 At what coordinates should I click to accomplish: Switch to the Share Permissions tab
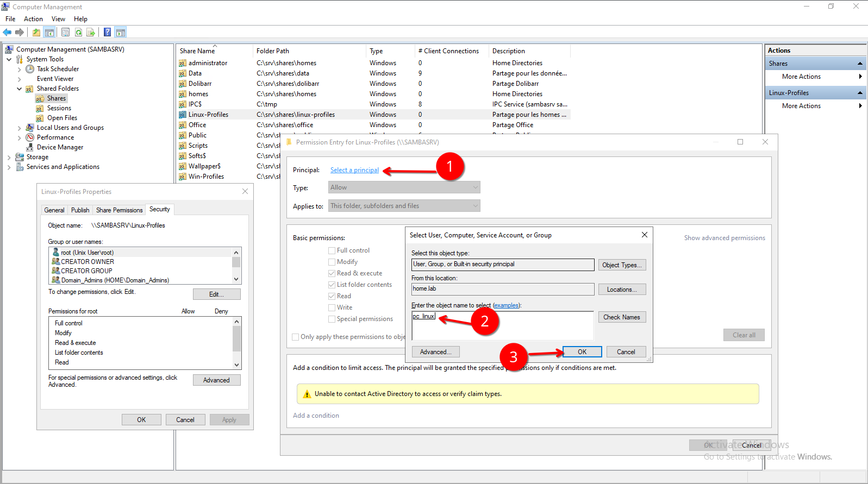point(120,210)
